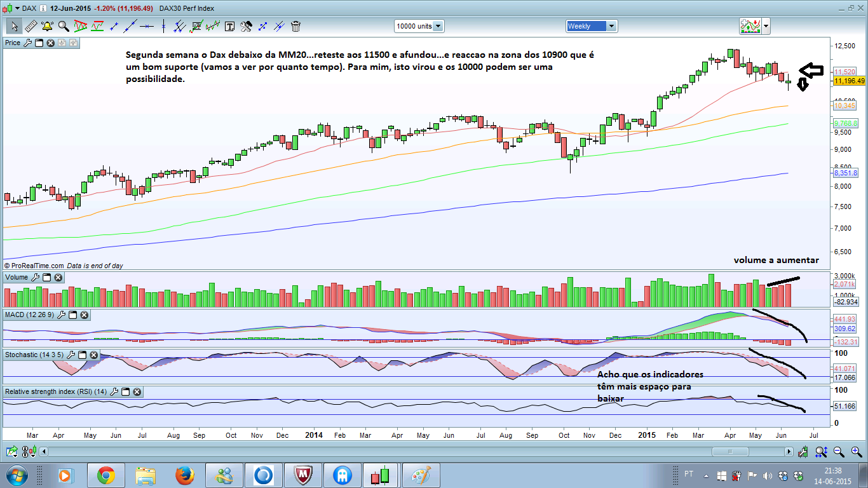Open RSI panel wrench settings
Viewport: 868px width, 488px height.
(114, 391)
